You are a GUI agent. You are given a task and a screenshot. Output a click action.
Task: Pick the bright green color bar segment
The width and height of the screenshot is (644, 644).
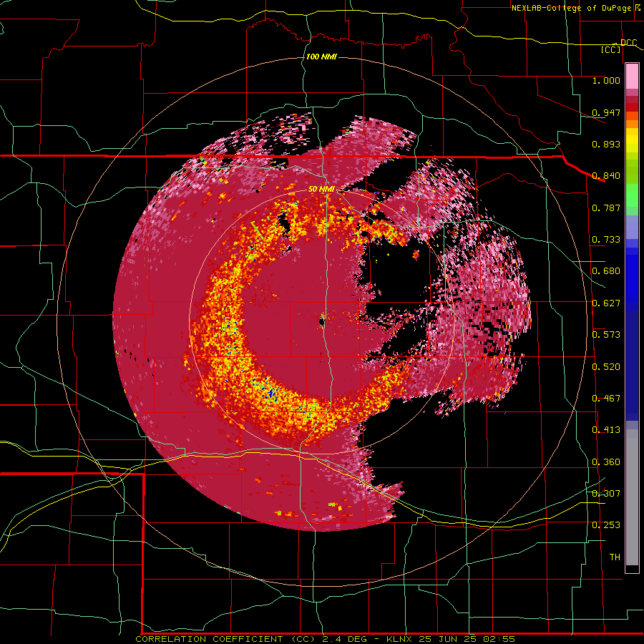coord(632,195)
